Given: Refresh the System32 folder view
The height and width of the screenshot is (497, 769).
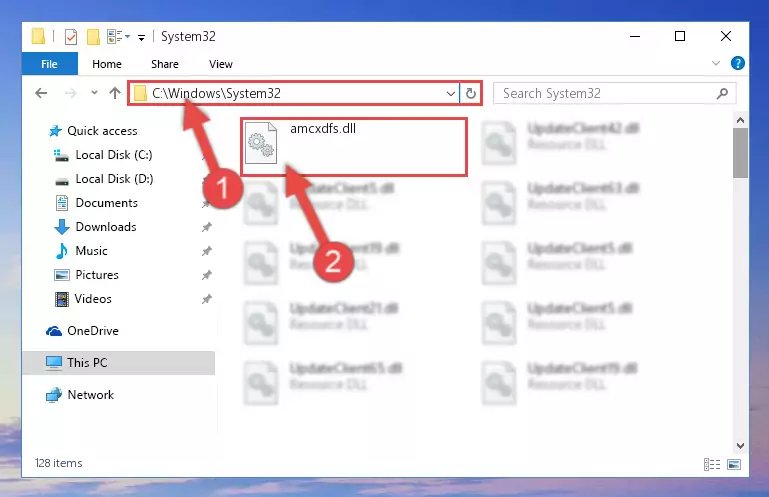Looking at the screenshot, I should point(470,93).
